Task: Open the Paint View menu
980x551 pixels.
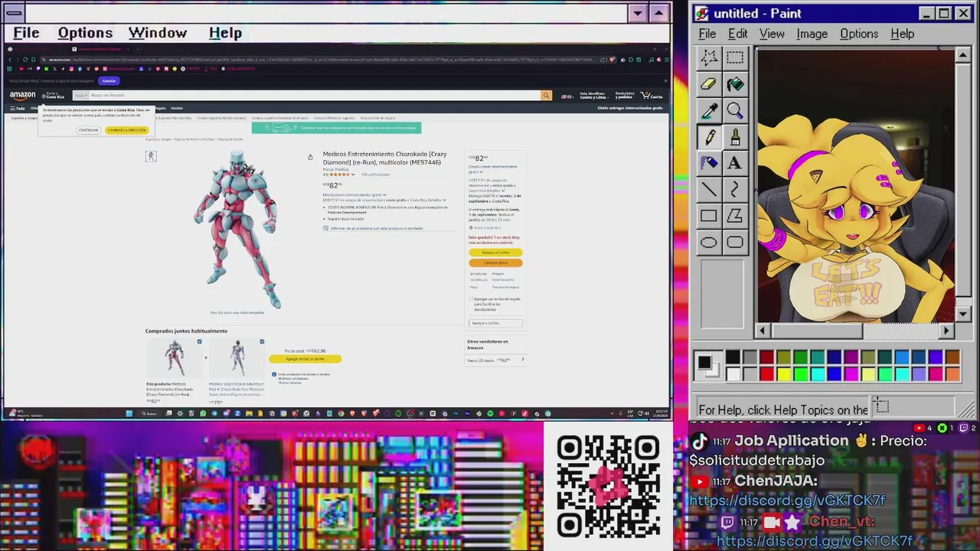Action: tap(772, 34)
